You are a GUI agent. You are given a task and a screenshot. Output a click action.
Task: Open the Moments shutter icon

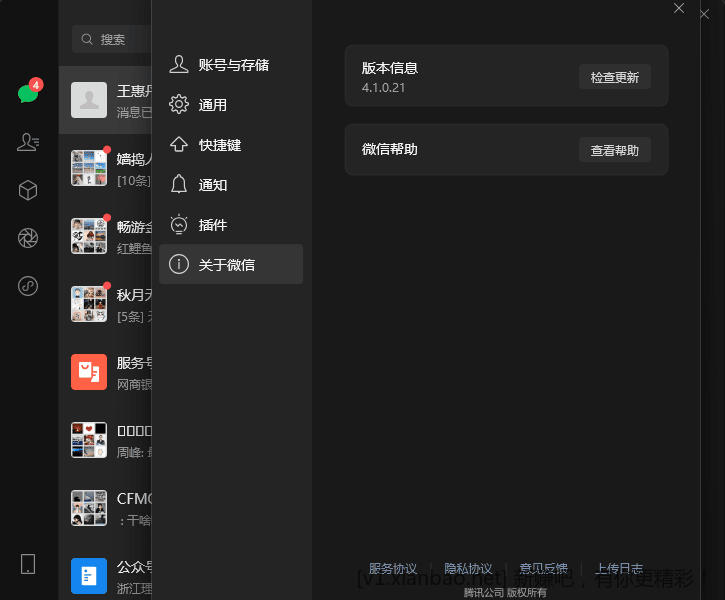click(28, 238)
